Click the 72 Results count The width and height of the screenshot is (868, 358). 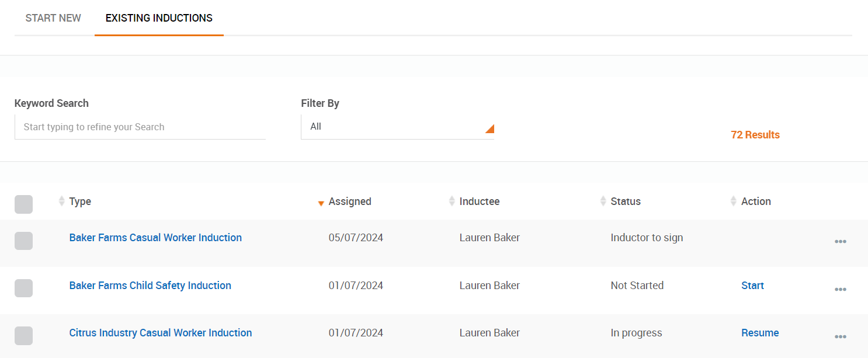point(755,134)
